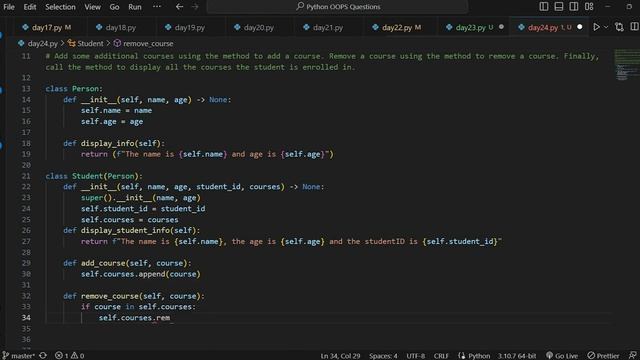Click the display_info method name
Image resolution: width=640 pixels, height=360 pixels.
click(107, 143)
